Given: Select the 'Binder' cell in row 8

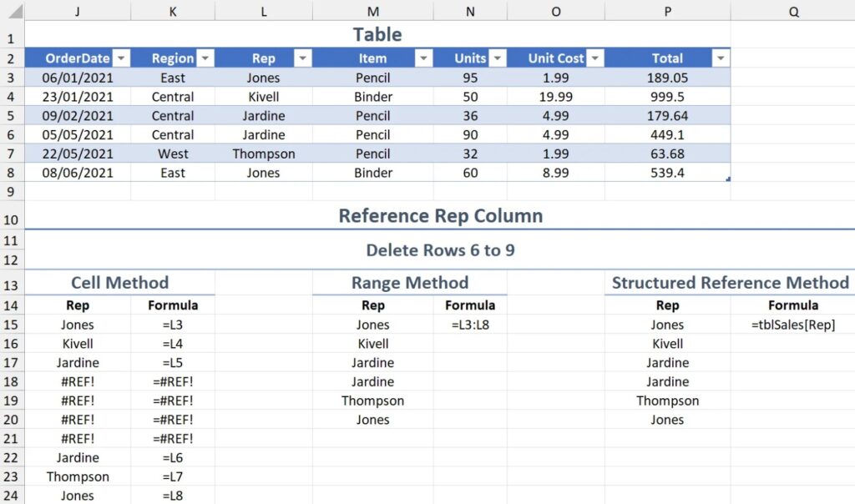Looking at the screenshot, I should 373,173.
